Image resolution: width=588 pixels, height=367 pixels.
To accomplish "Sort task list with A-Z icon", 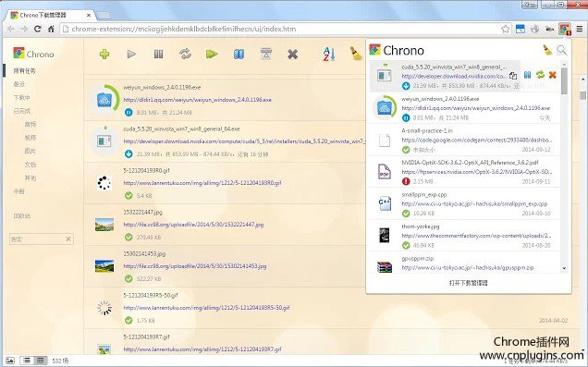I will [x=329, y=54].
